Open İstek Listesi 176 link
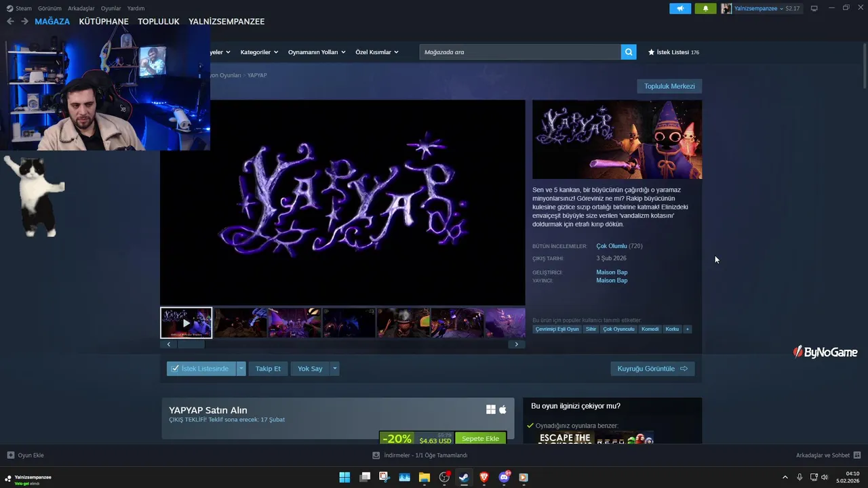 [x=673, y=52]
